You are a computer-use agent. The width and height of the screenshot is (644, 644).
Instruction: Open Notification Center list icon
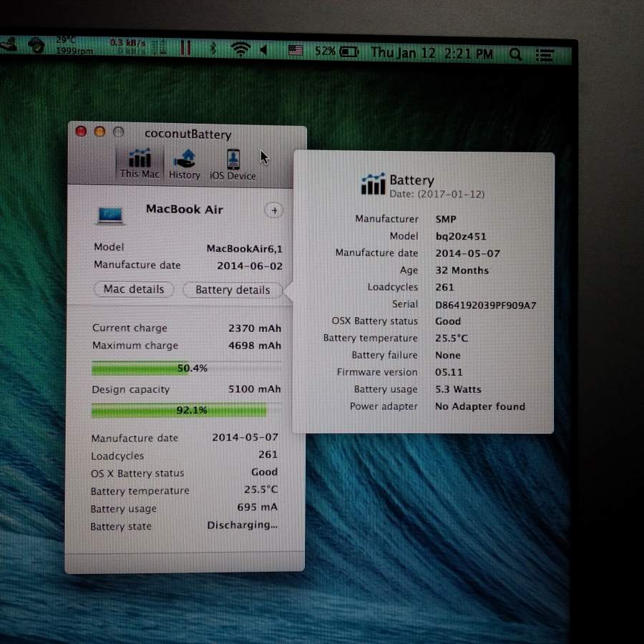pyautogui.click(x=545, y=55)
